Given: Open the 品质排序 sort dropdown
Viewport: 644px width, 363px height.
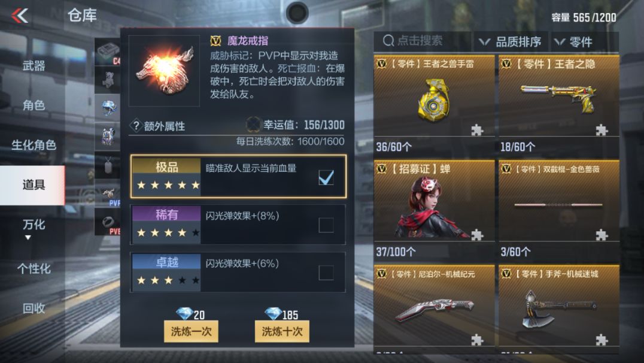Looking at the screenshot, I should tap(511, 41).
